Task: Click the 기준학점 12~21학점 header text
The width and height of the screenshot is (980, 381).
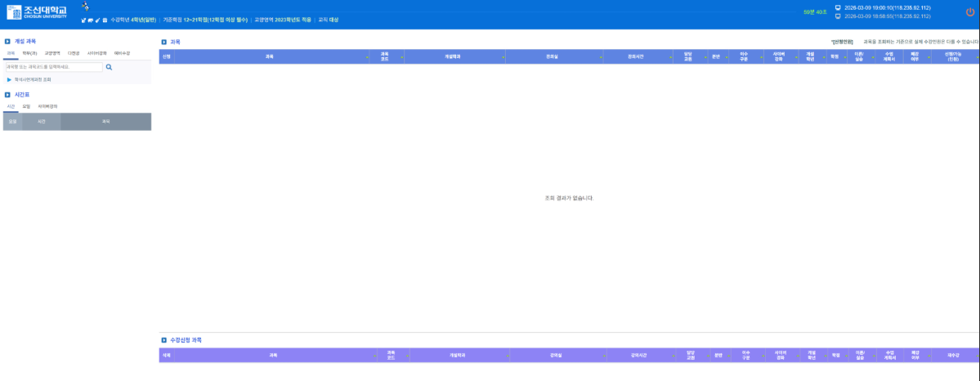Action: (205, 20)
